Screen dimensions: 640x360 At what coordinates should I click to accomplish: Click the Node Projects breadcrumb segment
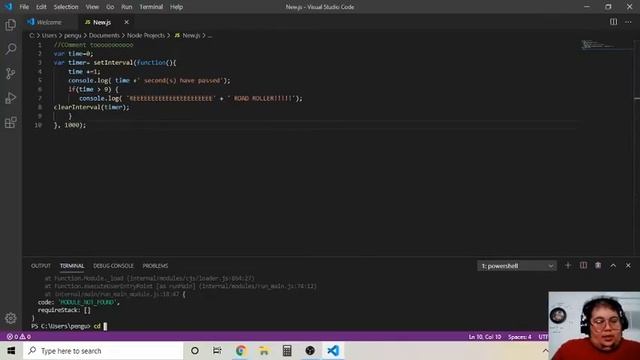coord(146,36)
